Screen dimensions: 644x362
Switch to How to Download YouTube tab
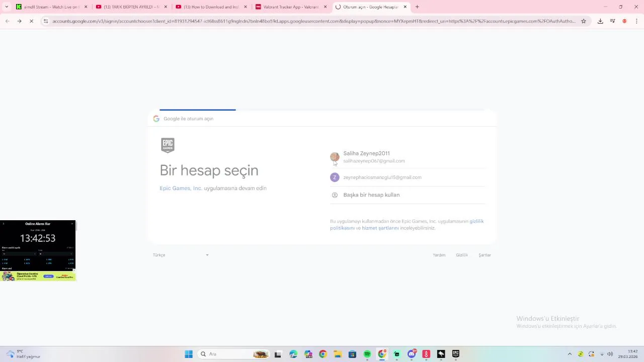[211, 7]
